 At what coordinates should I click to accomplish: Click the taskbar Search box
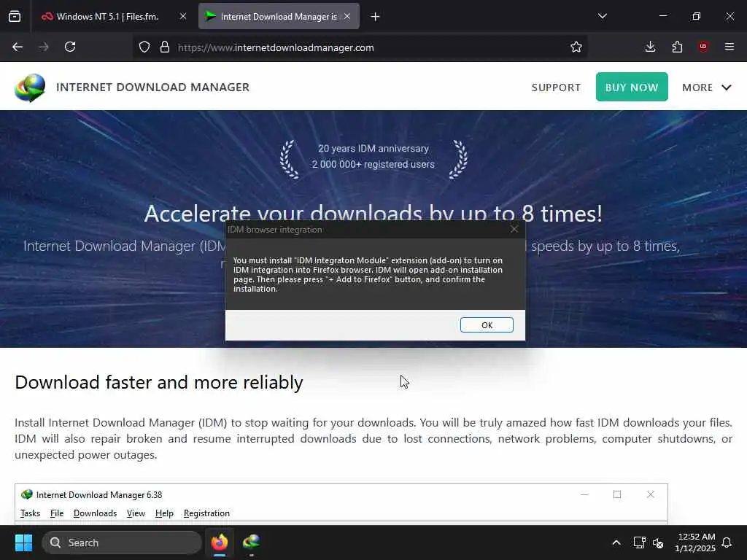(122, 542)
